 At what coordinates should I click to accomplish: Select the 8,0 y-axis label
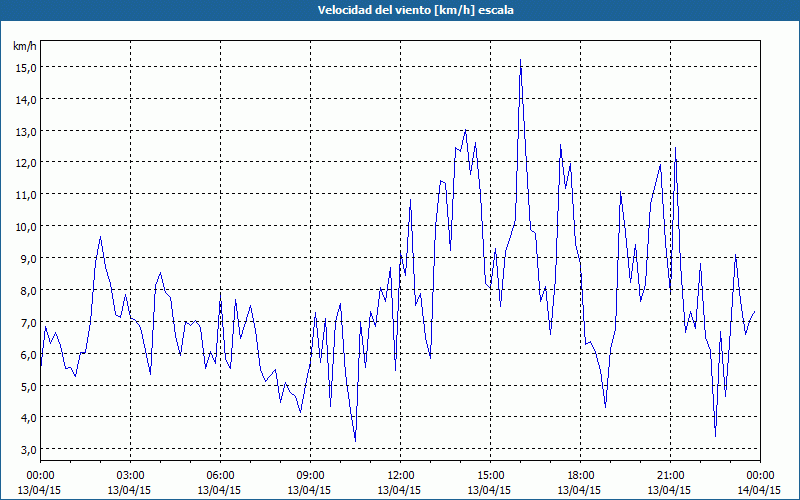(x=28, y=290)
